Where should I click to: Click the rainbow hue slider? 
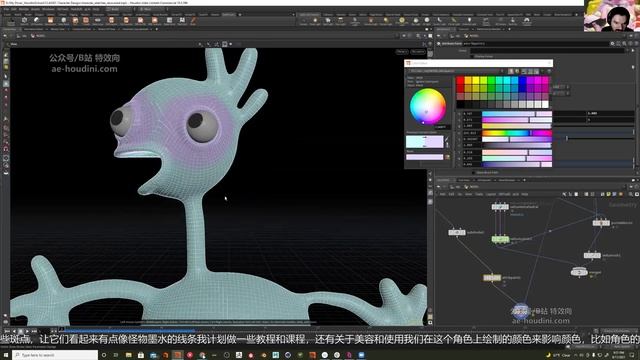[x=517, y=133]
